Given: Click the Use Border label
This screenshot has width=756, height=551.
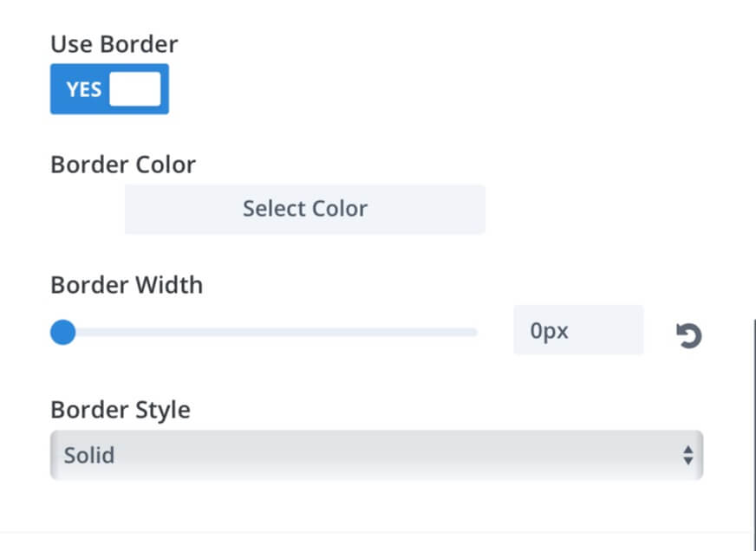Looking at the screenshot, I should [114, 44].
